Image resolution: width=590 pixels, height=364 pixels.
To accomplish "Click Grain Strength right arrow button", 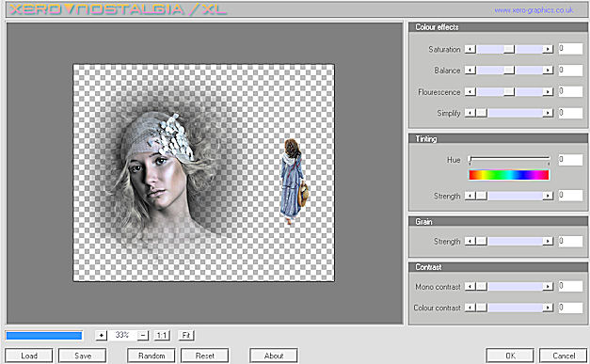I will (548, 241).
